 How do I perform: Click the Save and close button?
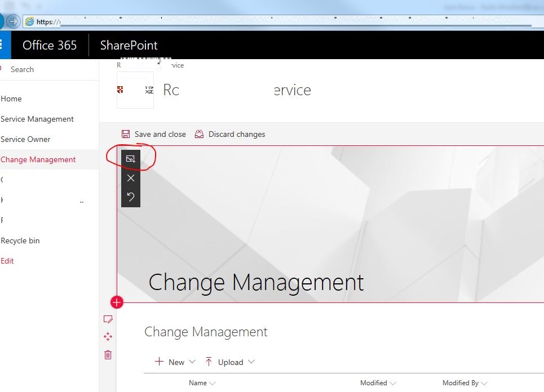coord(154,134)
